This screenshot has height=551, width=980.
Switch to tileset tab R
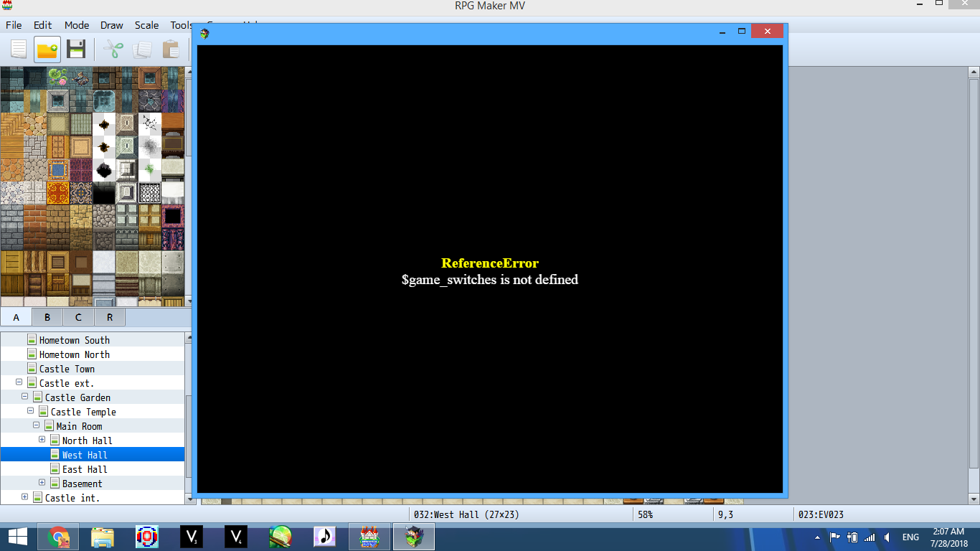[x=110, y=317]
